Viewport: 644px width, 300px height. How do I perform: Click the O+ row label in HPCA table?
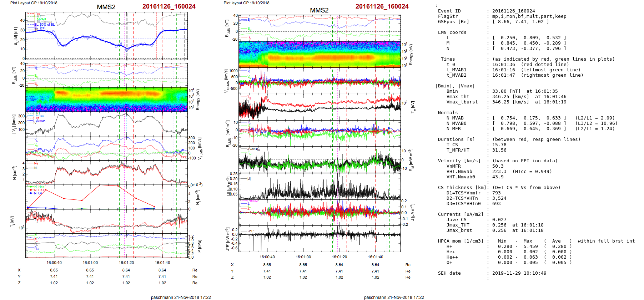449,263
